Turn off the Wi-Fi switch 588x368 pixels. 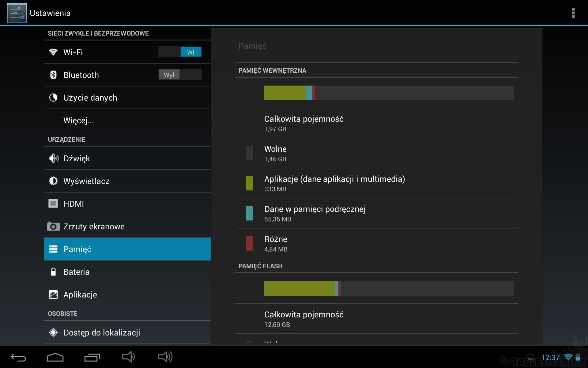tap(180, 52)
